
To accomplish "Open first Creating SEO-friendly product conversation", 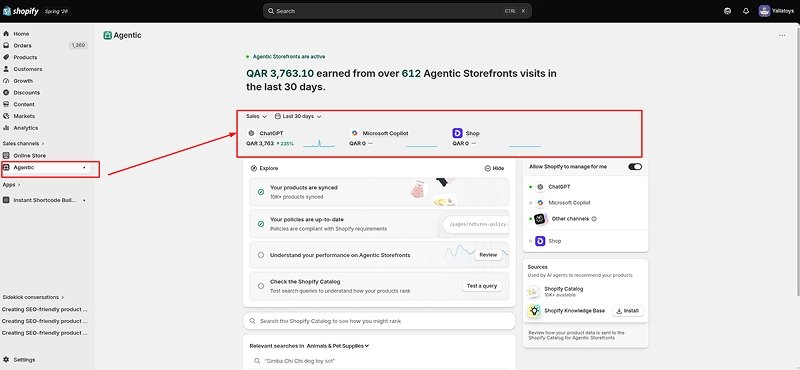I will coord(45,309).
